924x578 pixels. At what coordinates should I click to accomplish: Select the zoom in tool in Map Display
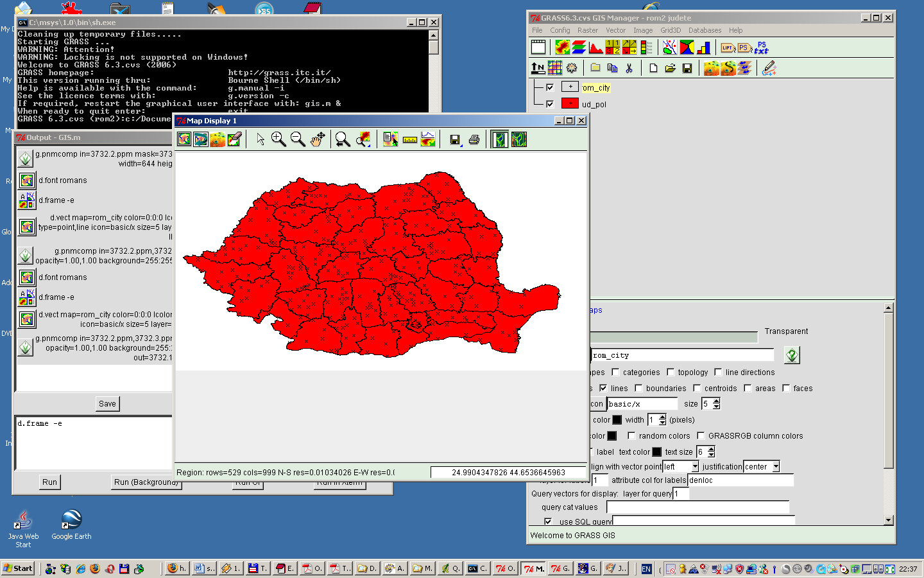pos(278,139)
